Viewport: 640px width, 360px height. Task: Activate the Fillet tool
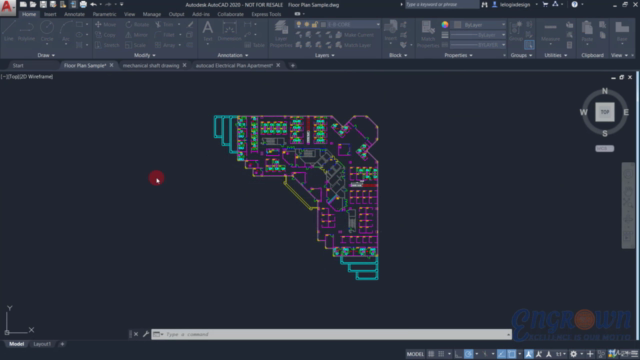165,35
